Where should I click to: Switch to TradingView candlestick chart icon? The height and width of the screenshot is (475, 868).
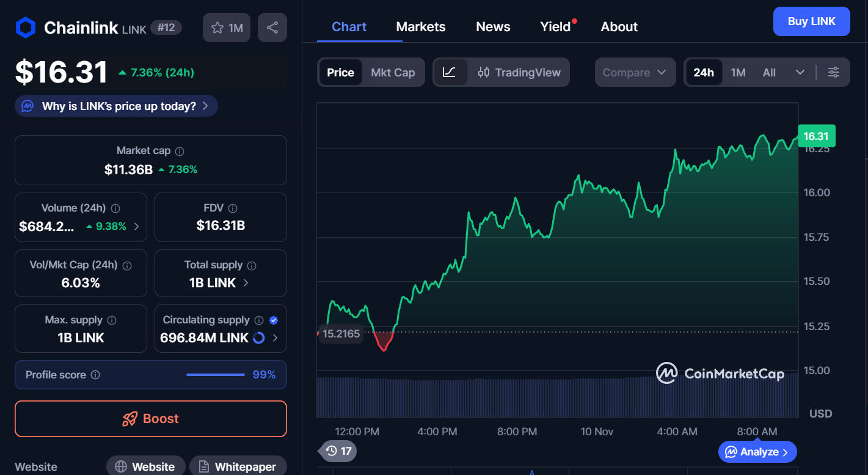(x=484, y=72)
